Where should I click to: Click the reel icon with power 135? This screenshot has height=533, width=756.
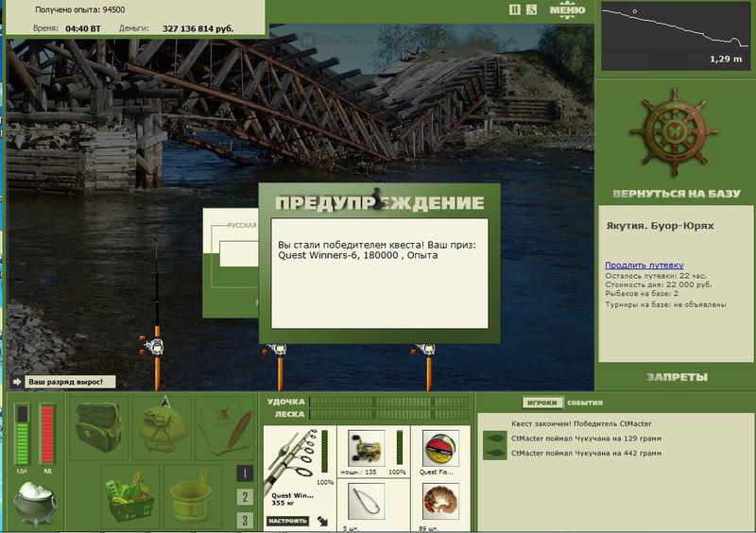pos(366,448)
